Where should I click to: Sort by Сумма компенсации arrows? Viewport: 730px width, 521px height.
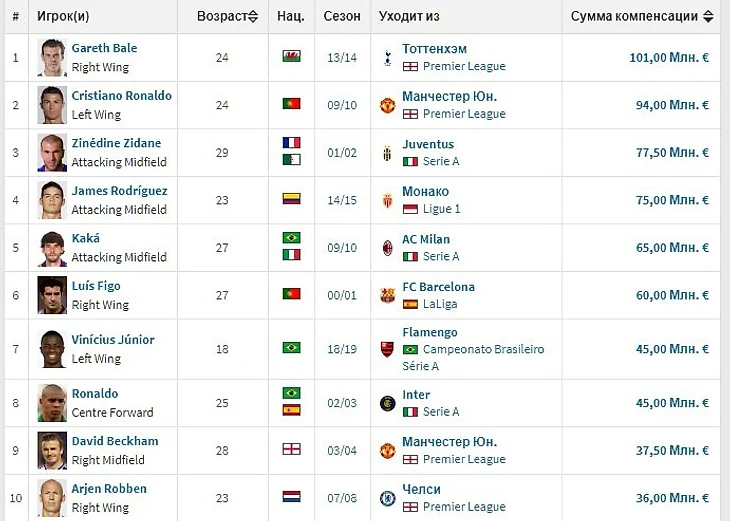[708, 17]
